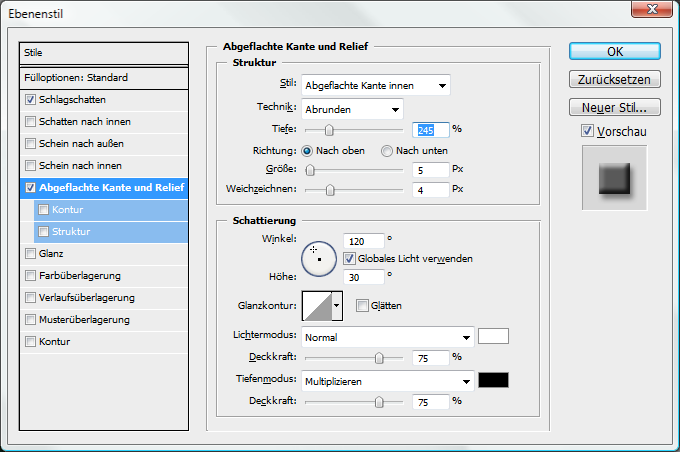The width and height of the screenshot is (680, 452).
Task: Enable the Struktur sub-option checkbox
Action: pos(43,232)
